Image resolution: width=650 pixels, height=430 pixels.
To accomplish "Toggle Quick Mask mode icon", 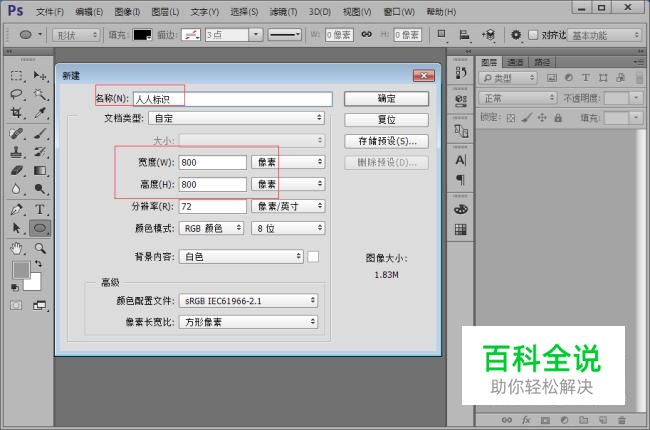I will point(16,306).
